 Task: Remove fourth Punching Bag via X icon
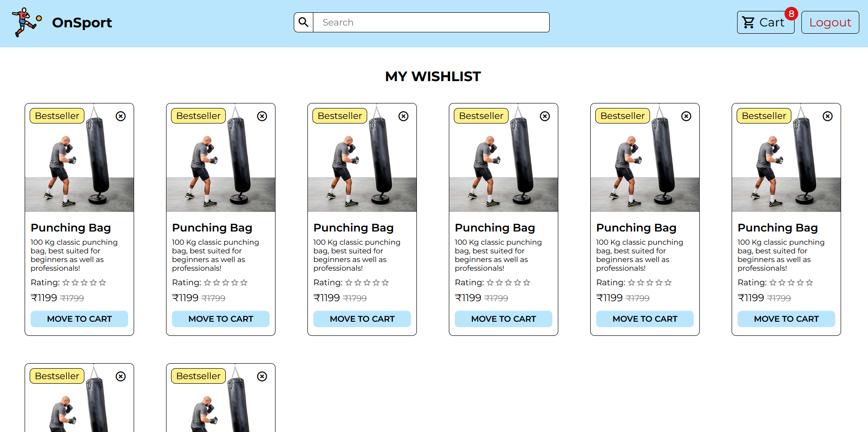coord(545,116)
